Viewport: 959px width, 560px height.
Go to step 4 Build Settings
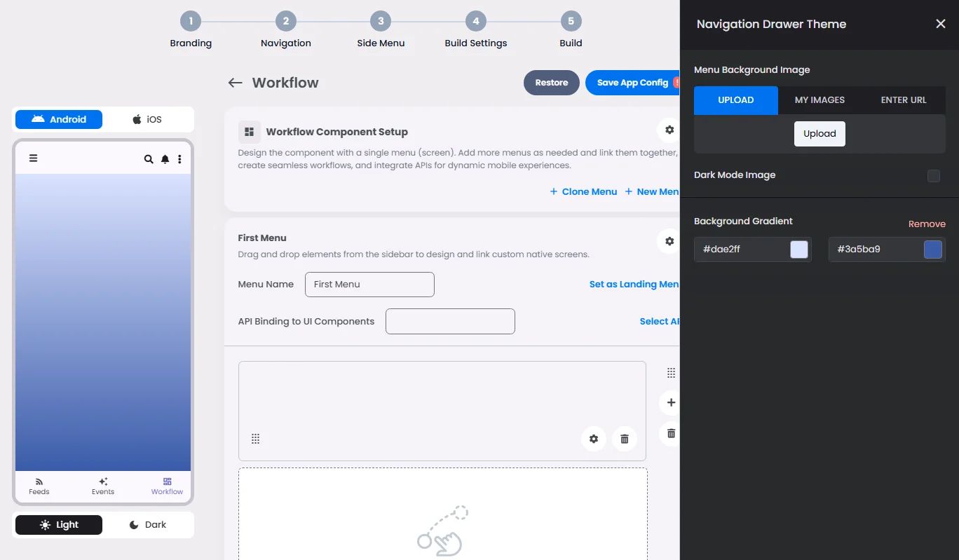tap(475, 22)
